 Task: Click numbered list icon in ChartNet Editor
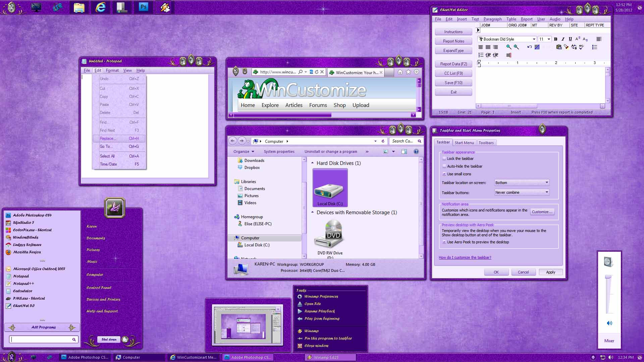(481, 55)
